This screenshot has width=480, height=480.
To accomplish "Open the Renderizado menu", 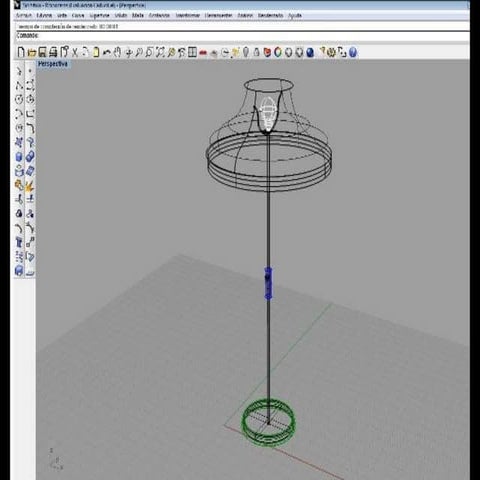I will (270, 15).
